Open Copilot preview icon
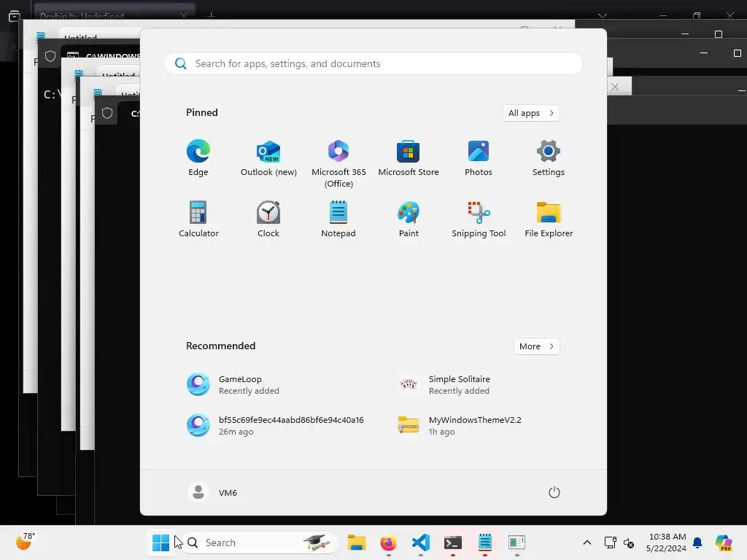Image resolution: width=747 pixels, height=560 pixels. click(x=723, y=542)
